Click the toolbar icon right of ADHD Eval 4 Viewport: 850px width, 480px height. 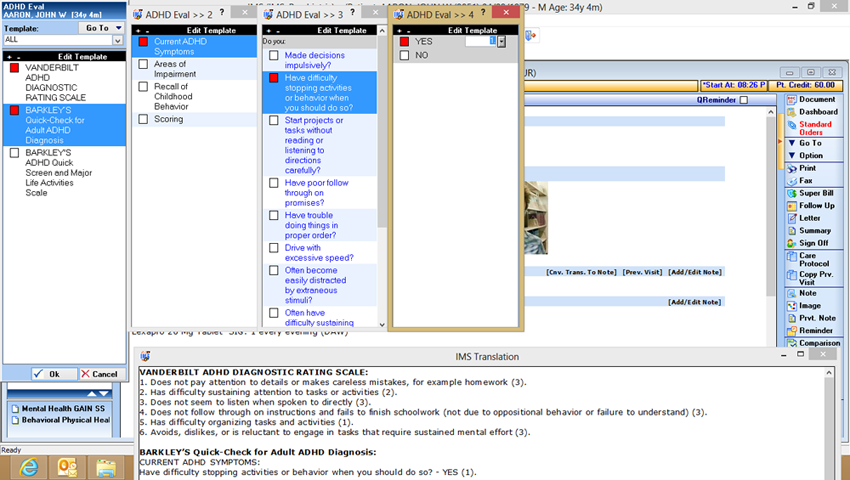tap(531, 36)
